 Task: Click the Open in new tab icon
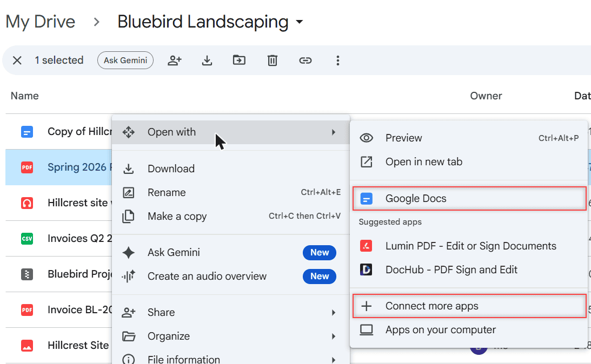click(367, 162)
